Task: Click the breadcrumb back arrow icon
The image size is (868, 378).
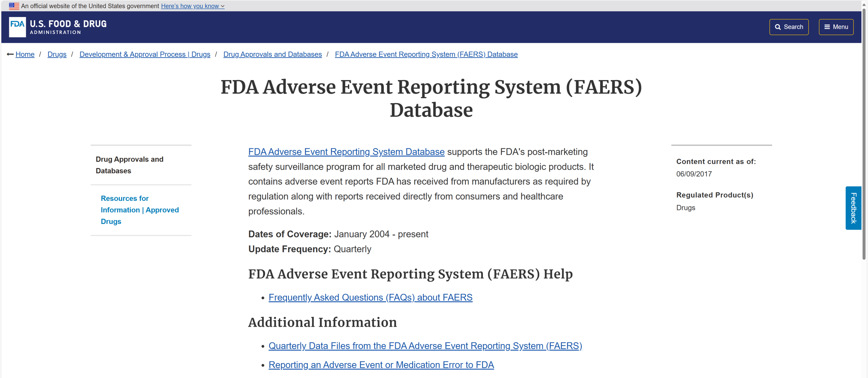Action: (10, 54)
